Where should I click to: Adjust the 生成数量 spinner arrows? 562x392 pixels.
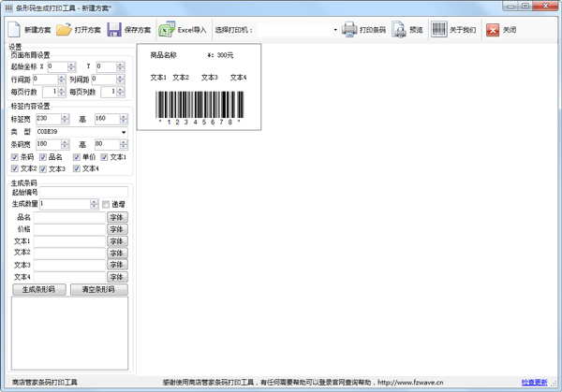[94, 204]
